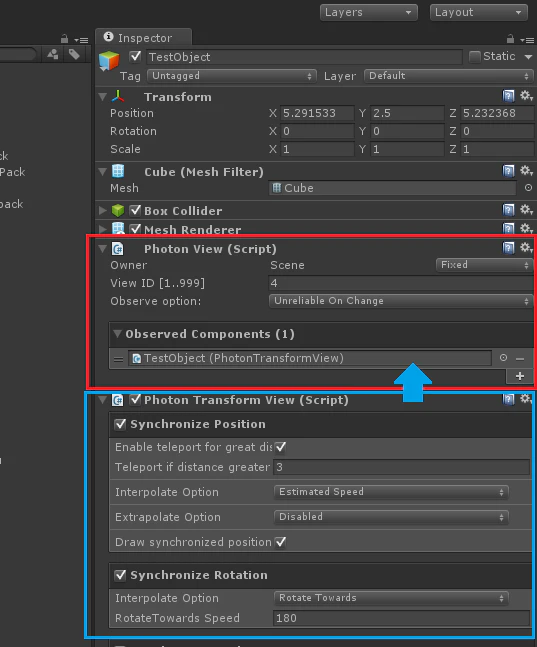Open Mesh Renderer gear settings menu
Viewport: 537px width, 647px height.
526,228
